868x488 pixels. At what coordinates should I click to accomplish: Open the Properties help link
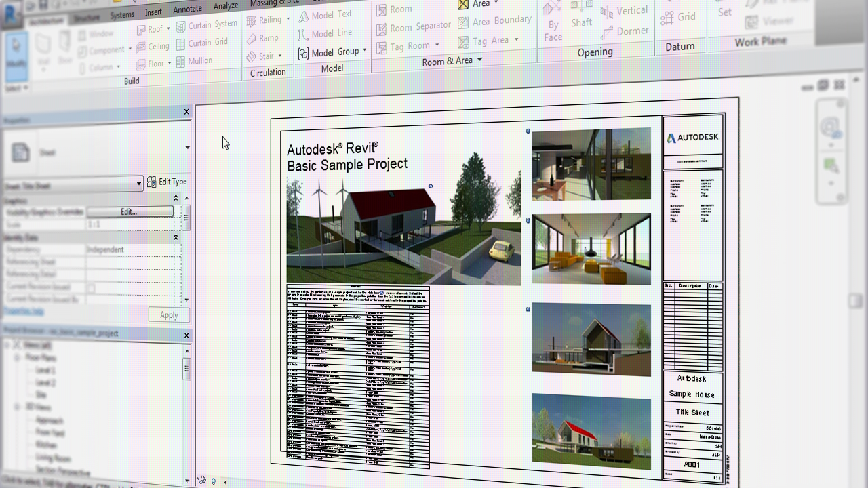(x=24, y=311)
